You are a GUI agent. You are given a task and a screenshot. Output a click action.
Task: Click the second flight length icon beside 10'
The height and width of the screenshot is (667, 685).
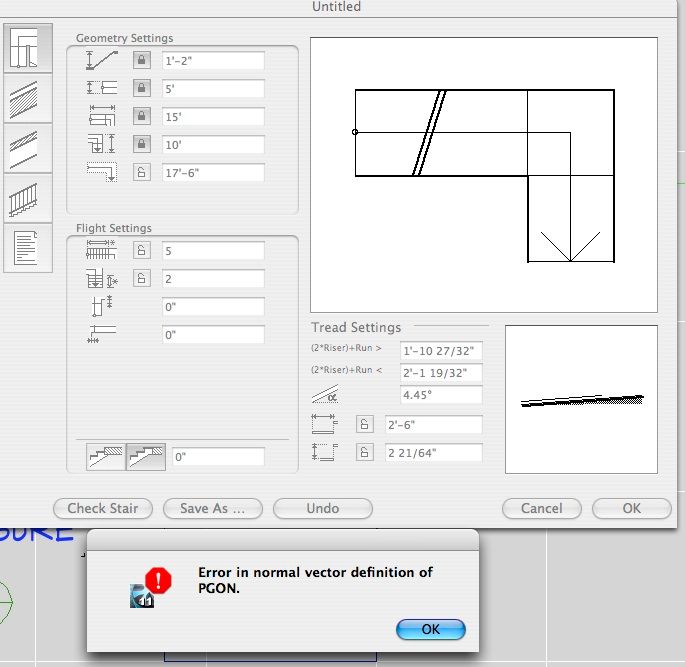coord(101,143)
